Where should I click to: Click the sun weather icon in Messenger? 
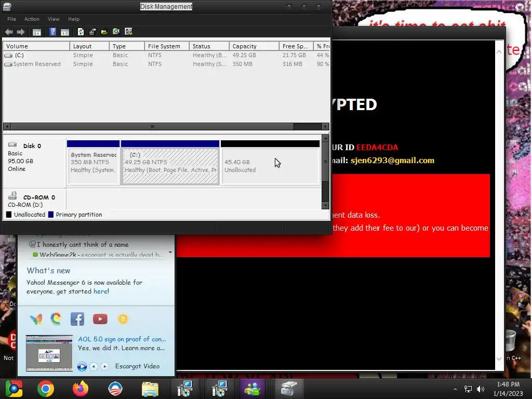pyautogui.click(x=123, y=319)
